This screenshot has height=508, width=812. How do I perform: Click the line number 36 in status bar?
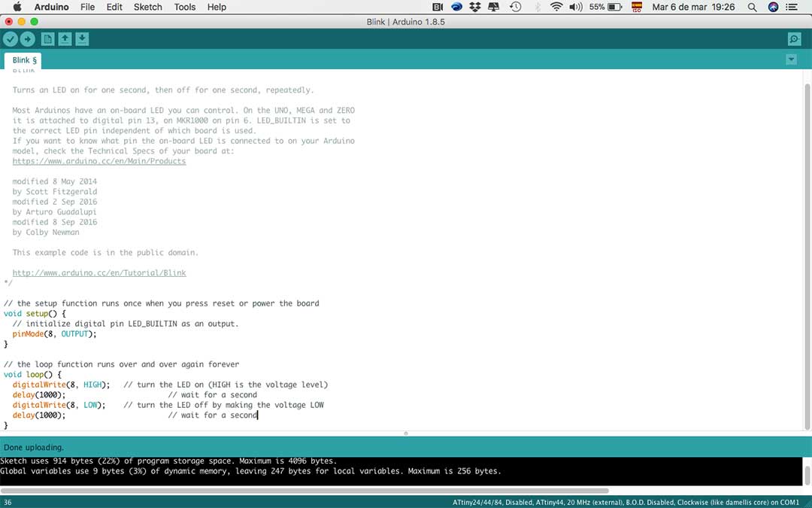tap(8, 502)
